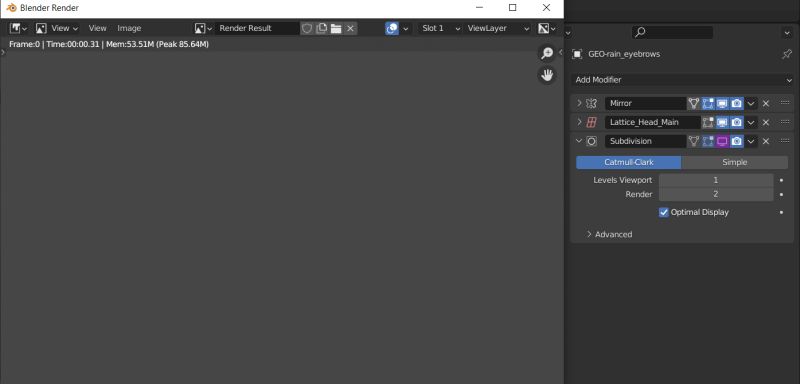Toggle Lattice_Head_Main render visibility
The width and height of the screenshot is (800, 384).
tap(736, 122)
